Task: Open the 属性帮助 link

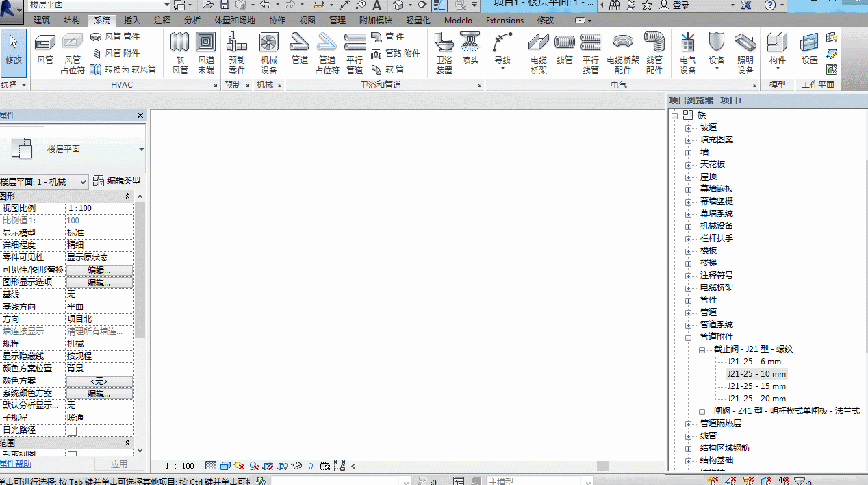Action: (x=15, y=464)
